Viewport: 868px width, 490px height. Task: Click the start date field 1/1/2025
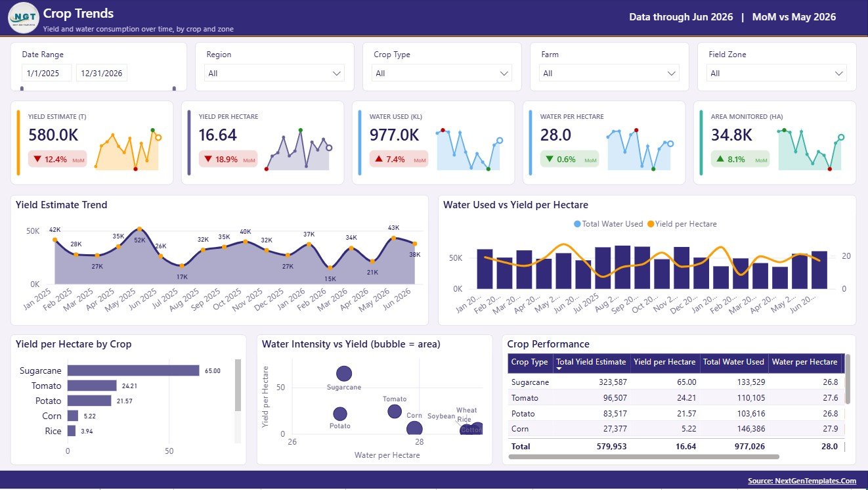(46, 74)
